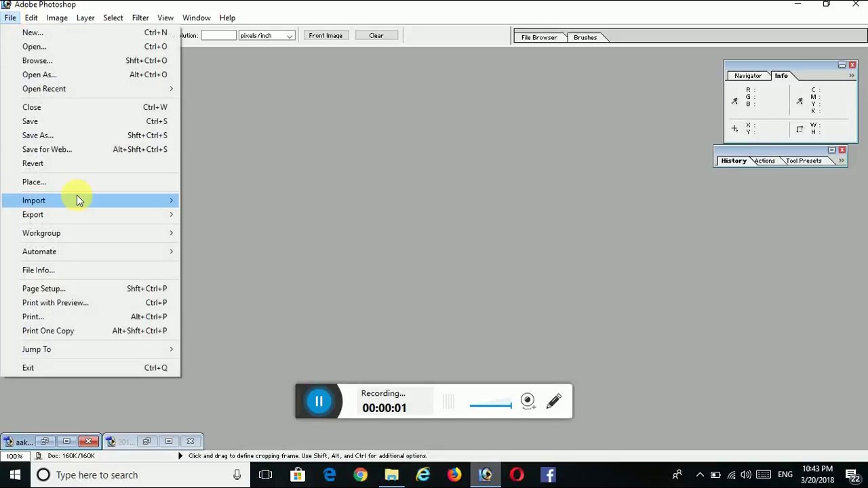Expand the Import submenu
868x488 pixels.
click(91, 201)
